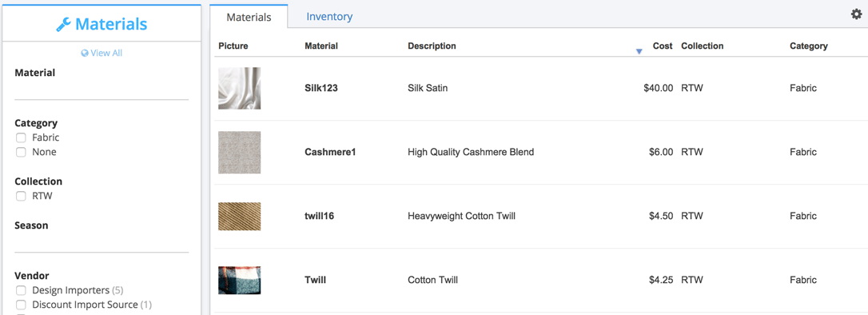Open the Silk123 satin thumbnail

(239, 88)
